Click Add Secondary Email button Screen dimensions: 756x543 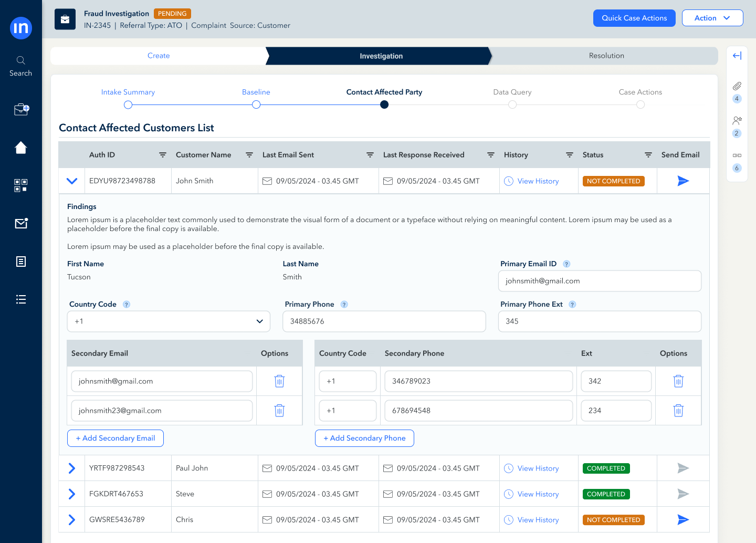coord(115,438)
